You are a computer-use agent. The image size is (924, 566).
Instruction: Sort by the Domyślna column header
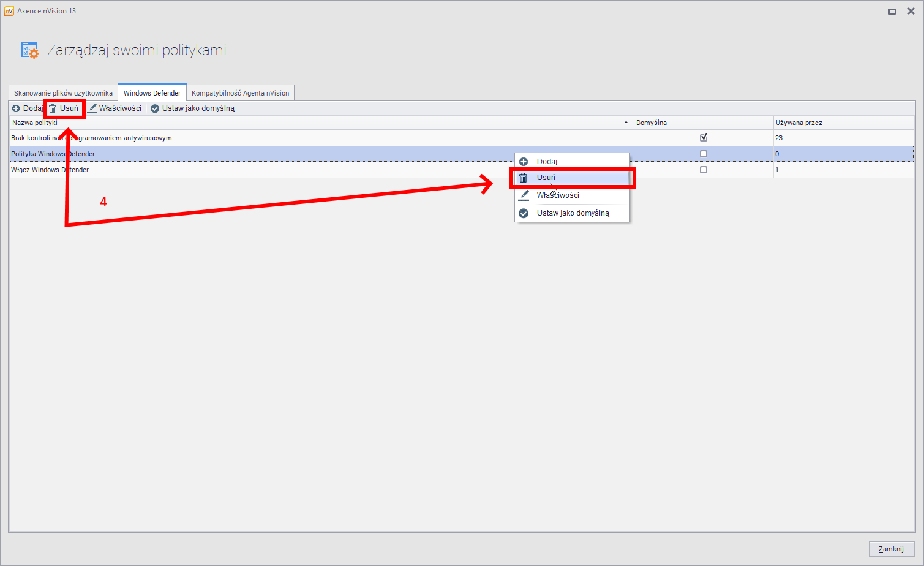pyautogui.click(x=703, y=123)
